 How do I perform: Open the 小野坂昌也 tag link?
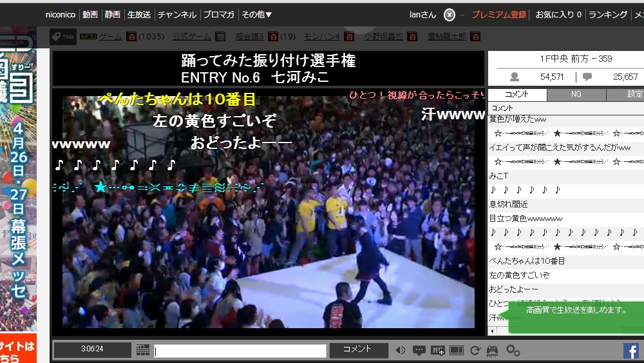384,37
